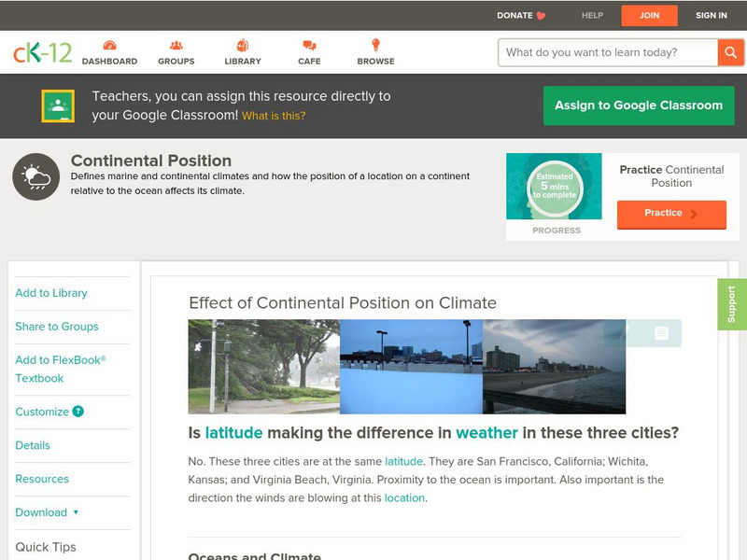This screenshot has height=560, width=747.
Task: Click the orange Practice button
Action: (671, 214)
